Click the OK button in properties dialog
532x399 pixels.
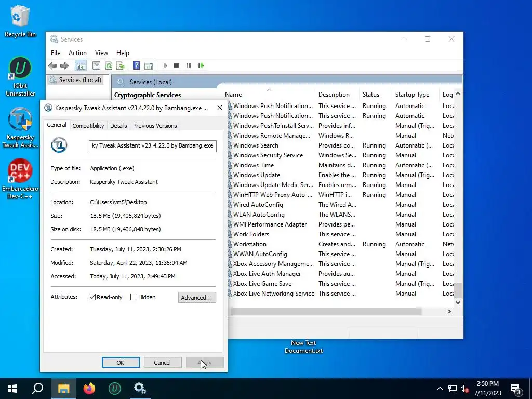coord(121,362)
